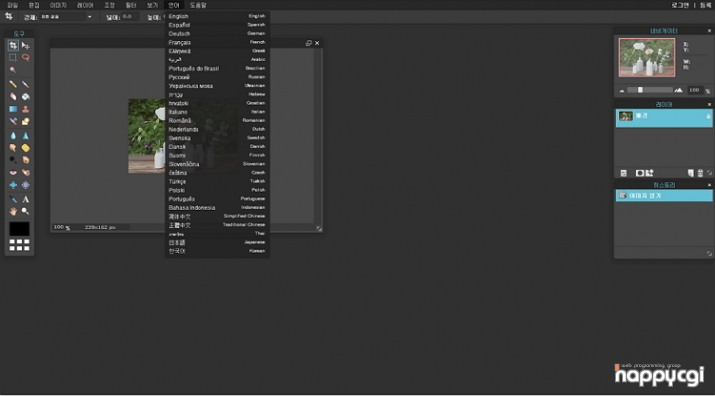
Task: Select the Sharpen tool
Action: click(x=26, y=136)
